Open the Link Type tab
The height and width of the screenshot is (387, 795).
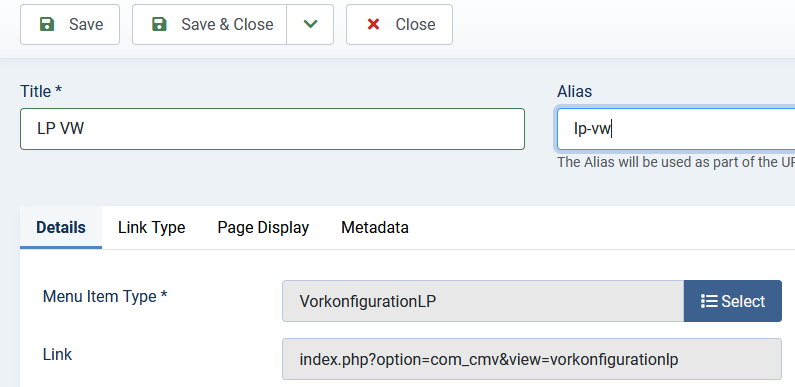[x=152, y=227]
